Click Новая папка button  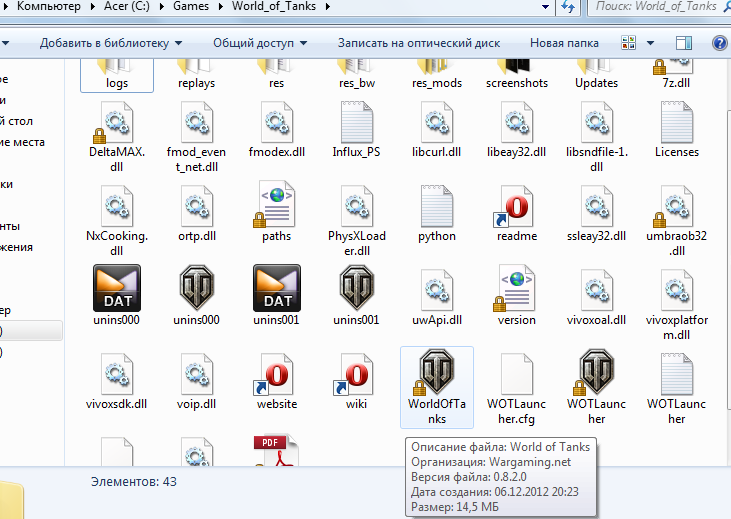(564, 43)
